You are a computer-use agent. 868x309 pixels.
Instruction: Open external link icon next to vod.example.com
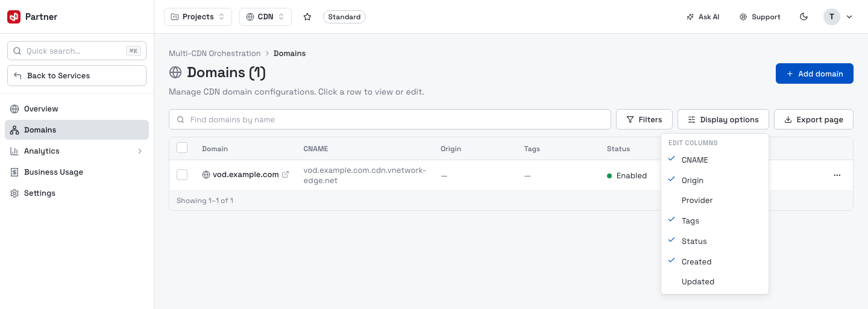click(286, 175)
